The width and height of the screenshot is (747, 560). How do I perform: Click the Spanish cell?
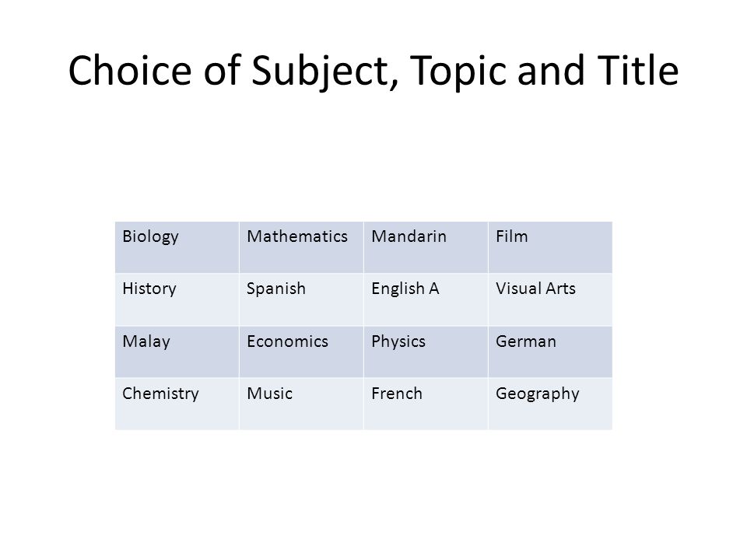point(301,299)
